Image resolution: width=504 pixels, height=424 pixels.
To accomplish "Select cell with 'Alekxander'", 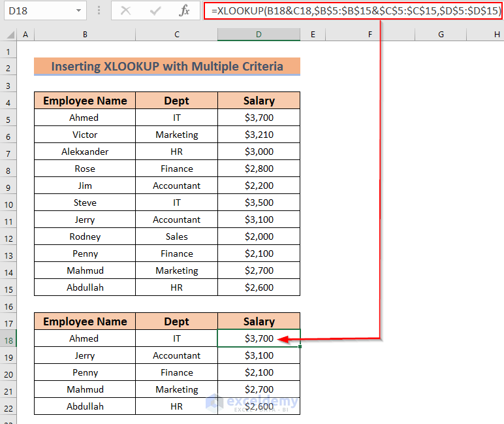I will [x=85, y=152].
